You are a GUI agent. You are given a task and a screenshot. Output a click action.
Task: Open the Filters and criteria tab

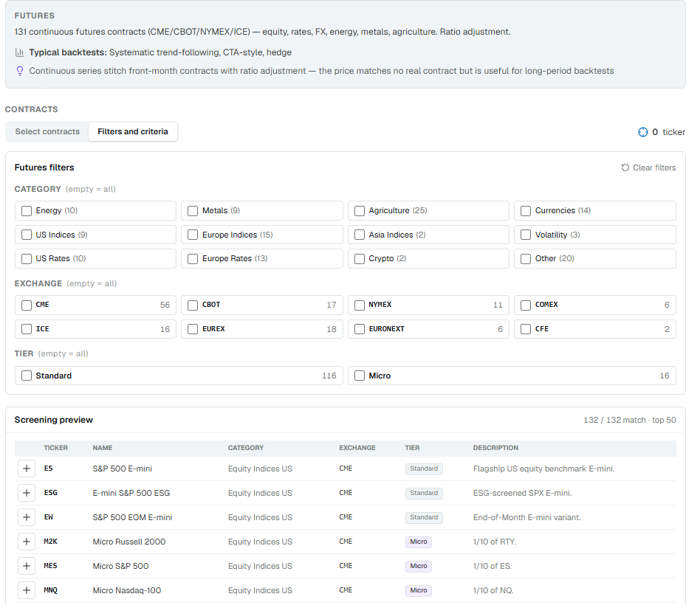click(133, 131)
